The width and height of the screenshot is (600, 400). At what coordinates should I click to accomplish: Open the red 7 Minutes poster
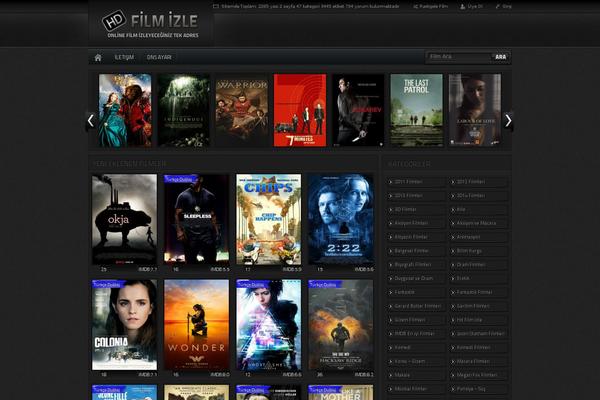pyautogui.click(x=300, y=110)
